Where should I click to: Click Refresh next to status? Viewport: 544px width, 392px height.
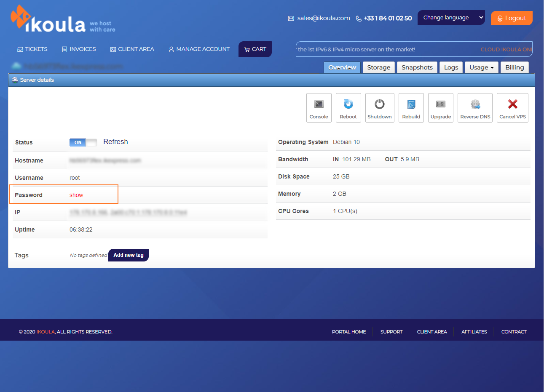click(115, 142)
